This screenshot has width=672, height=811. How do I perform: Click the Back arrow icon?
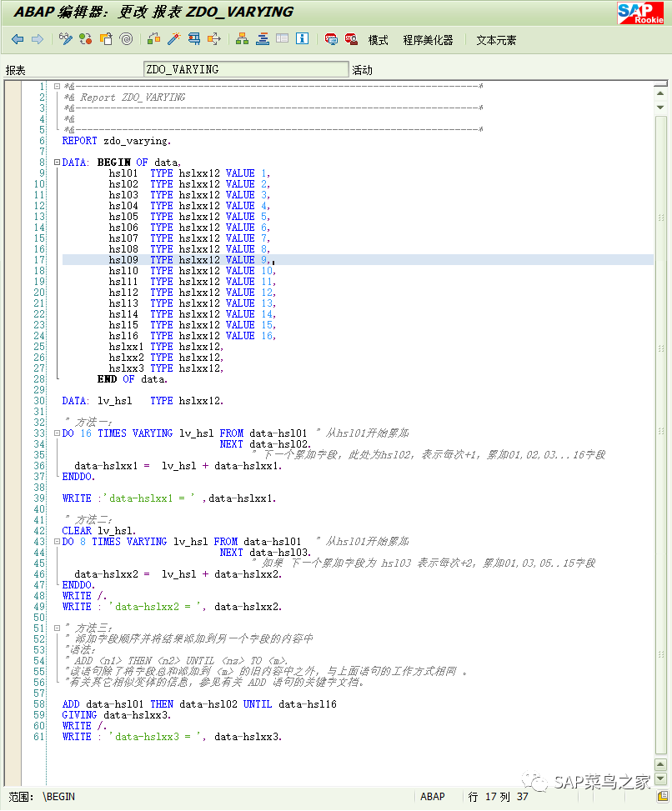point(18,39)
